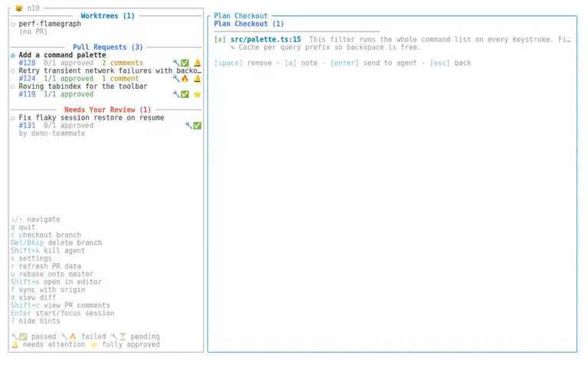This screenshot has width=588, height=368.
Task: Click the 'Shift+k kill agent' hint
Action: click(x=47, y=251)
